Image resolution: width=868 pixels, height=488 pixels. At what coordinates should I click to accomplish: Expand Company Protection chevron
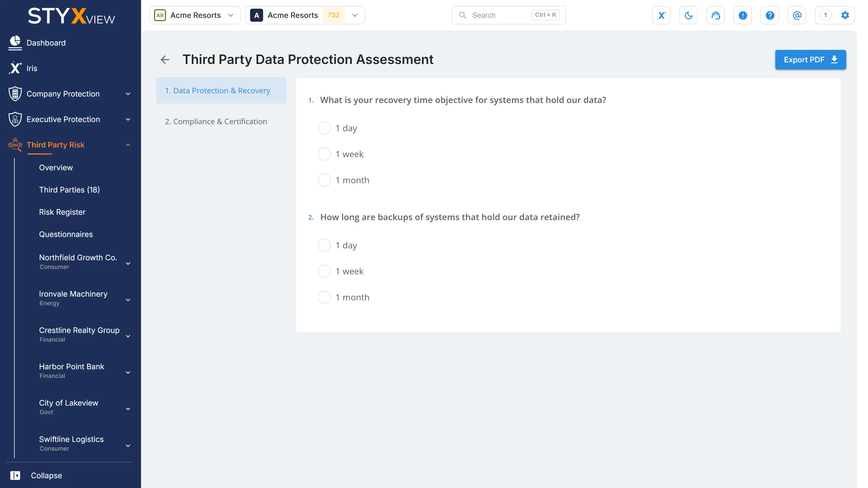click(x=128, y=94)
